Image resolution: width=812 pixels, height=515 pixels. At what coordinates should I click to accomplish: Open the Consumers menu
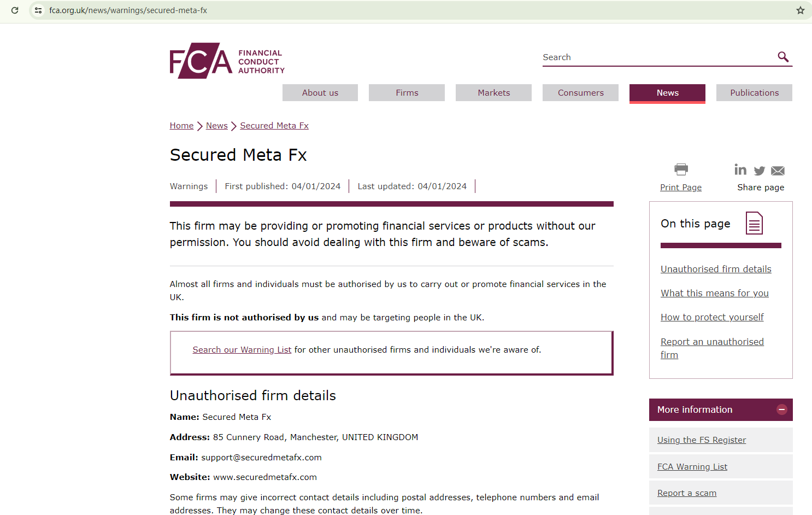580,93
